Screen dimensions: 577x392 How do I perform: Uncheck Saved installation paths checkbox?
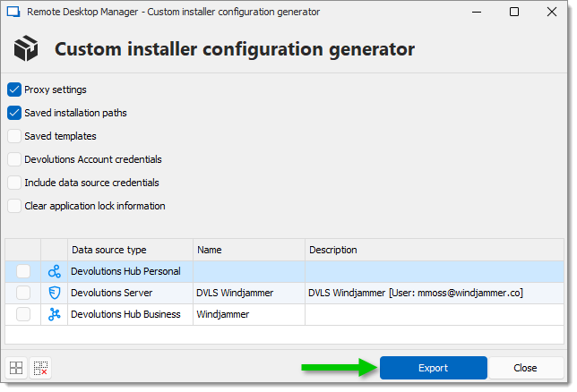pos(14,113)
